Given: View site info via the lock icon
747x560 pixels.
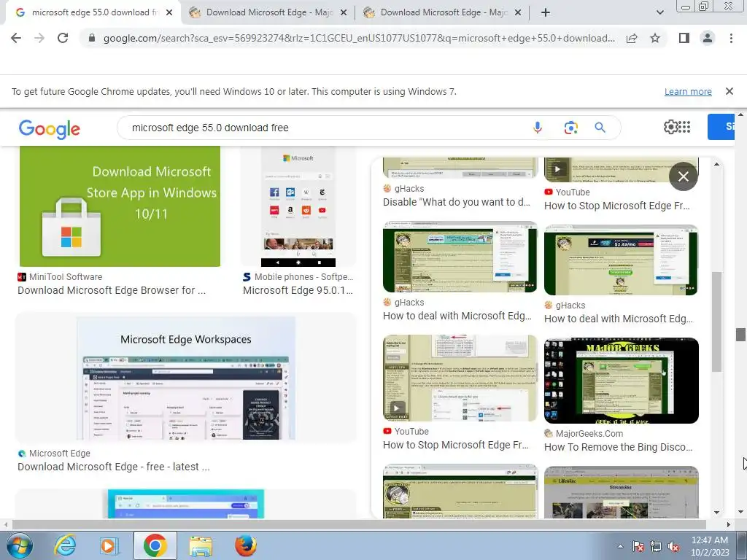Looking at the screenshot, I should 92,38.
